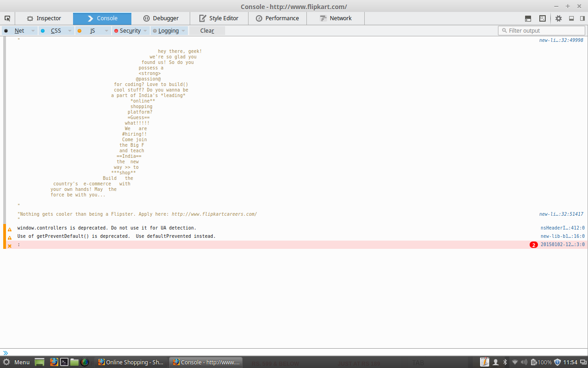Switch to the Network tab
The height and width of the screenshot is (368, 588).
335,18
